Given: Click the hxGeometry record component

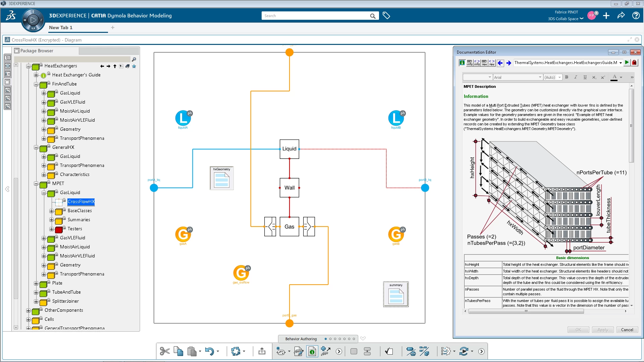Looking at the screenshot, I should coord(221,178).
